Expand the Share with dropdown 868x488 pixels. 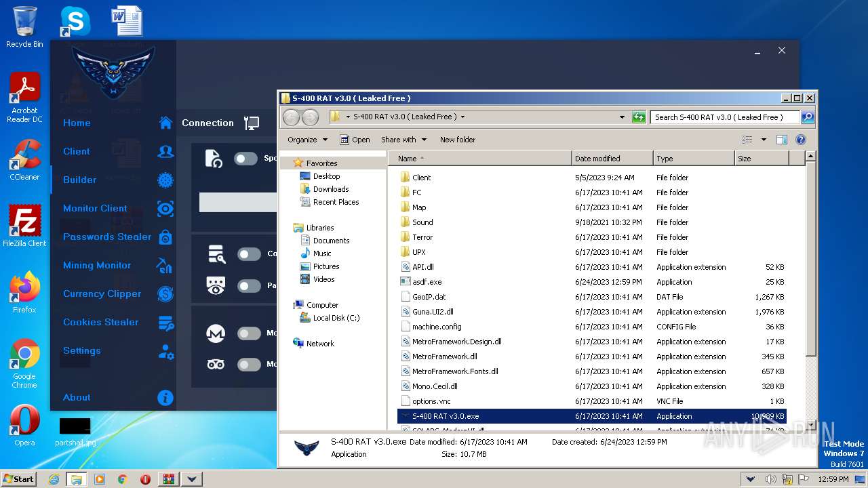[404, 140]
